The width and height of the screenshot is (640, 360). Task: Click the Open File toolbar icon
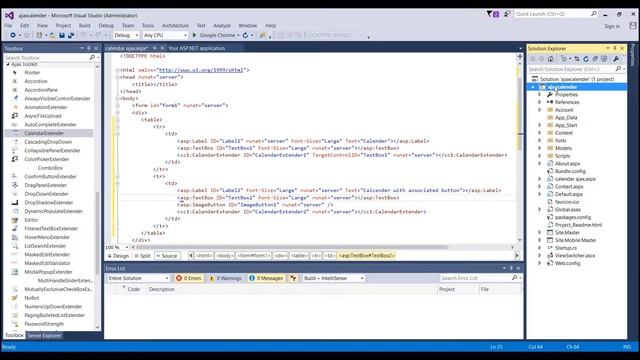point(52,36)
